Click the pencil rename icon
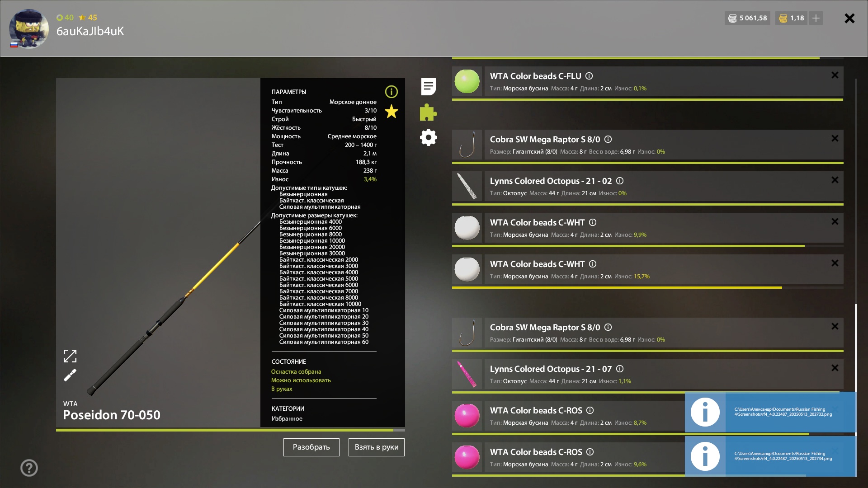The image size is (868, 488). click(70, 375)
